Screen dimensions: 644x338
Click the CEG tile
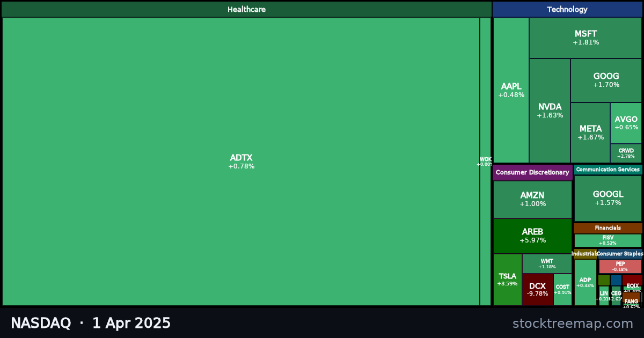pyautogui.click(x=616, y=296)
